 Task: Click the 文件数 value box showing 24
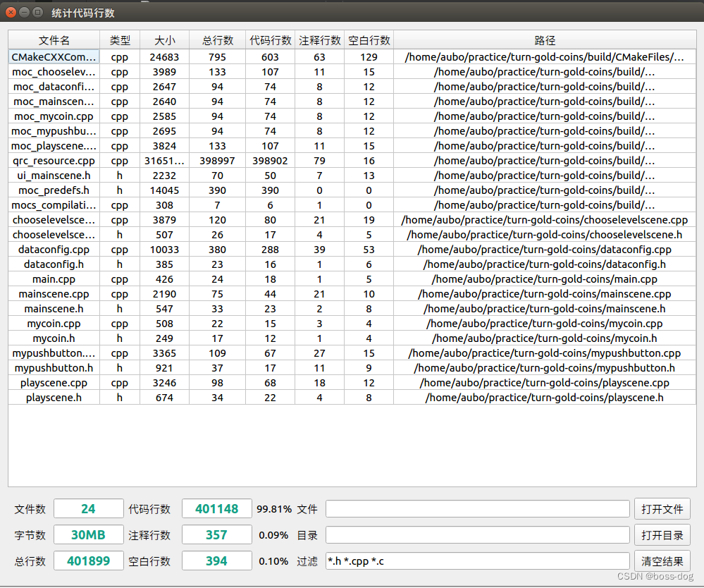tap(89, 509)
